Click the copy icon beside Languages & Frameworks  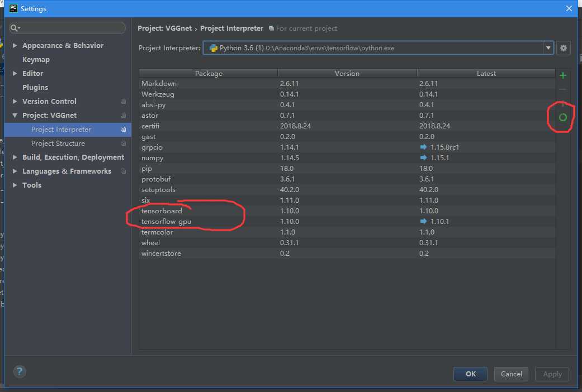pos(123,171)
